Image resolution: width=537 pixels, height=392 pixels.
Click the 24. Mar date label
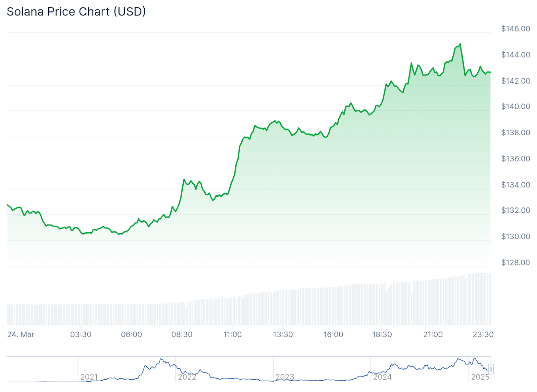21,334
